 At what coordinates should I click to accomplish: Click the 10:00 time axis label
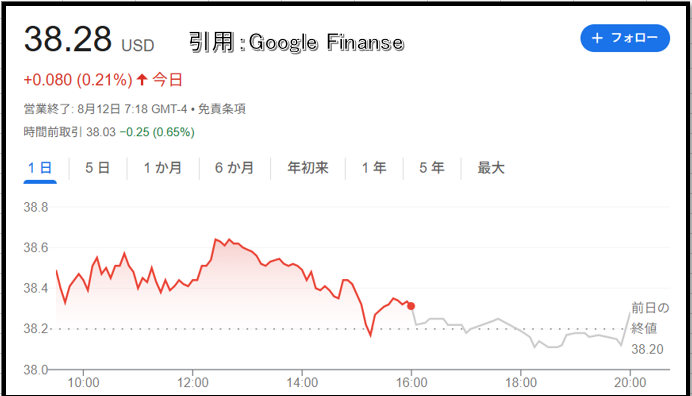pyautogui.click(x=83, y=382)
